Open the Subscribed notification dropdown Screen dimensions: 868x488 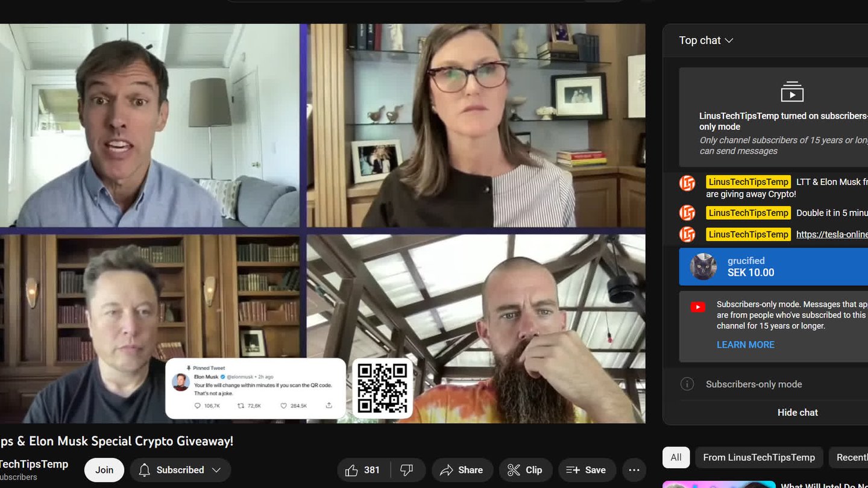pyautogui.click(x=180, y=470)
